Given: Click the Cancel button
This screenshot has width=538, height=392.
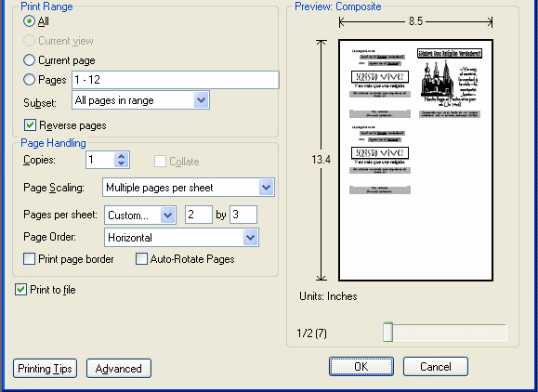Looking at the screenshot, I should point(436,366).
